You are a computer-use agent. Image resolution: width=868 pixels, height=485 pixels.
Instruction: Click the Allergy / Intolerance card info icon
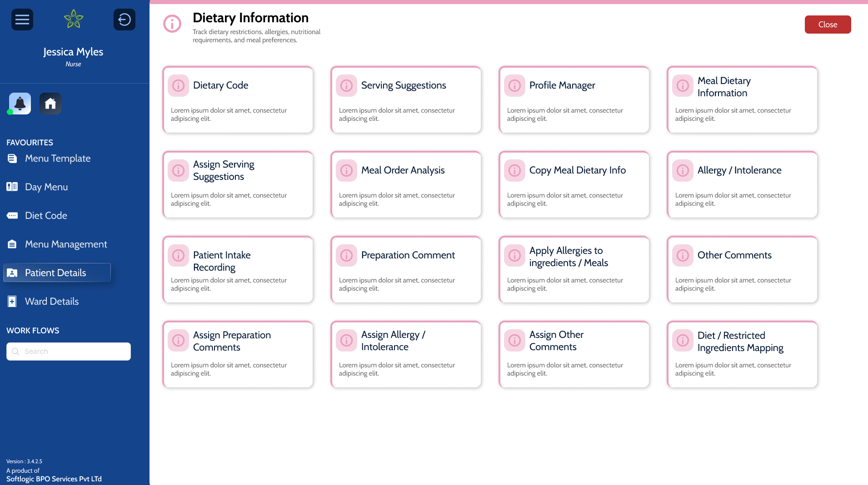[683, 170]
